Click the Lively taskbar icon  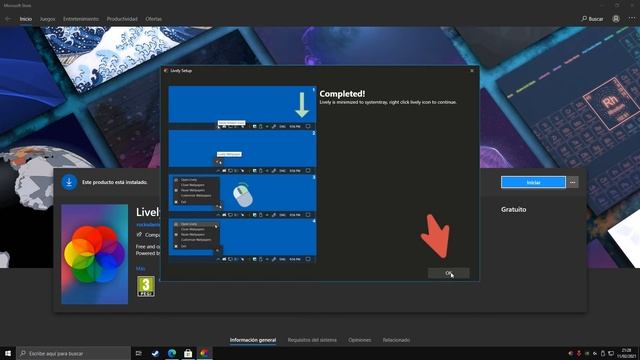click(204, 353)
